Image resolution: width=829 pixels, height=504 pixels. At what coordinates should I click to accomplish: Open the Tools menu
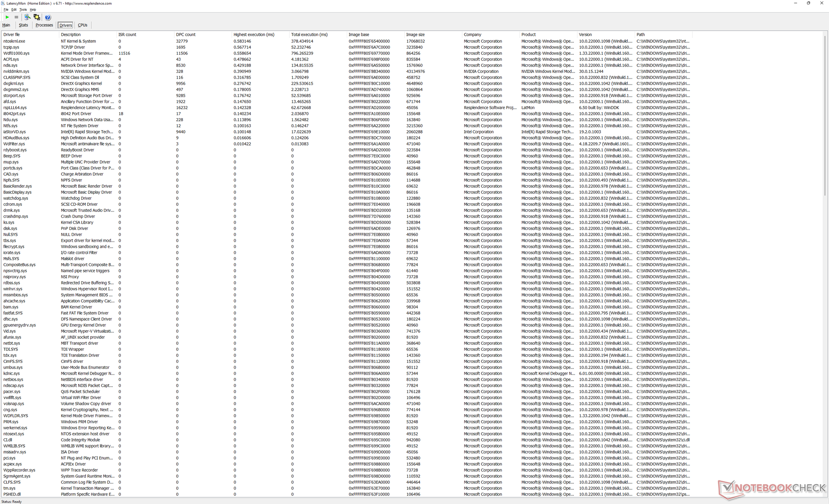click(x=23, y=9)
